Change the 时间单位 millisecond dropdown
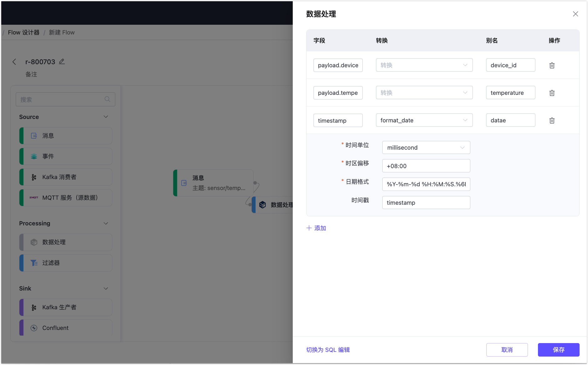The image size is (588, 365). pyautogui.click(x=426, y=147)
